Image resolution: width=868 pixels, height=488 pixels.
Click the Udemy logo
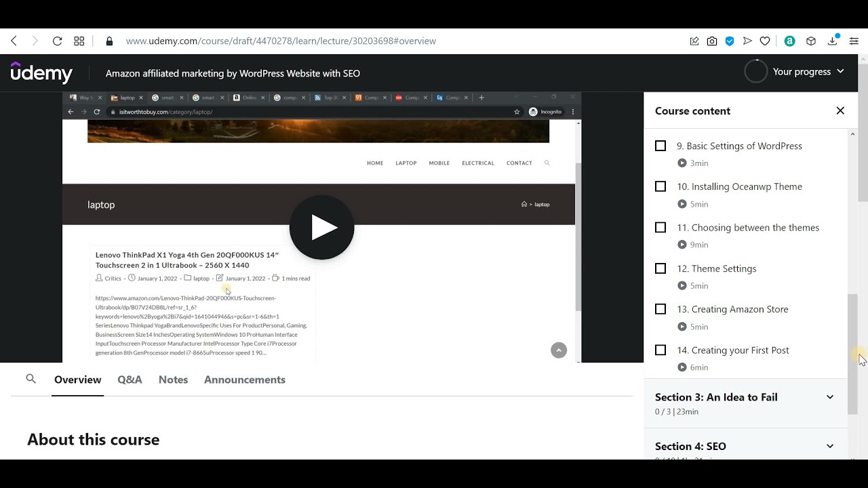[41, 73]
